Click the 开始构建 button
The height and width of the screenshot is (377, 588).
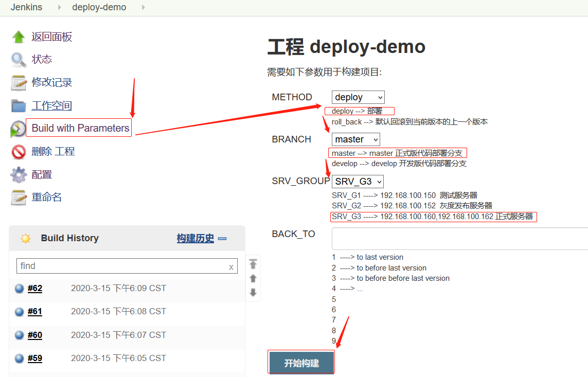click(301, 363)
